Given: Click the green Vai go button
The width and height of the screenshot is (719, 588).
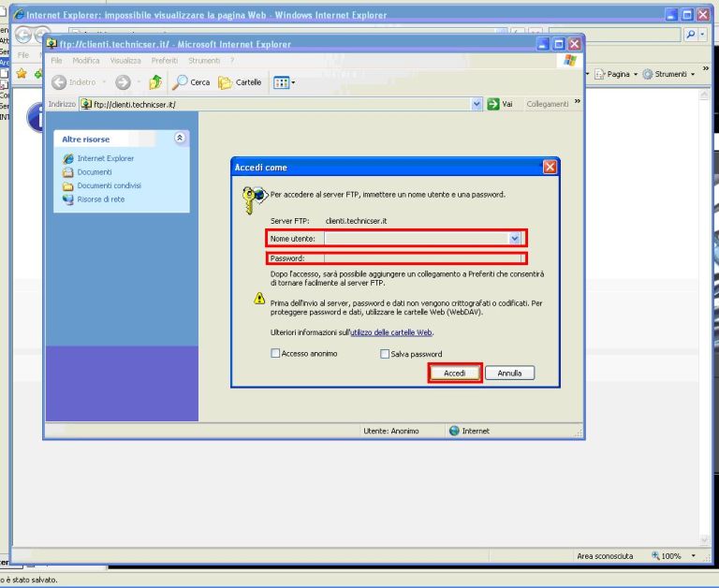Looking at the screenshot, I should 500,104.
